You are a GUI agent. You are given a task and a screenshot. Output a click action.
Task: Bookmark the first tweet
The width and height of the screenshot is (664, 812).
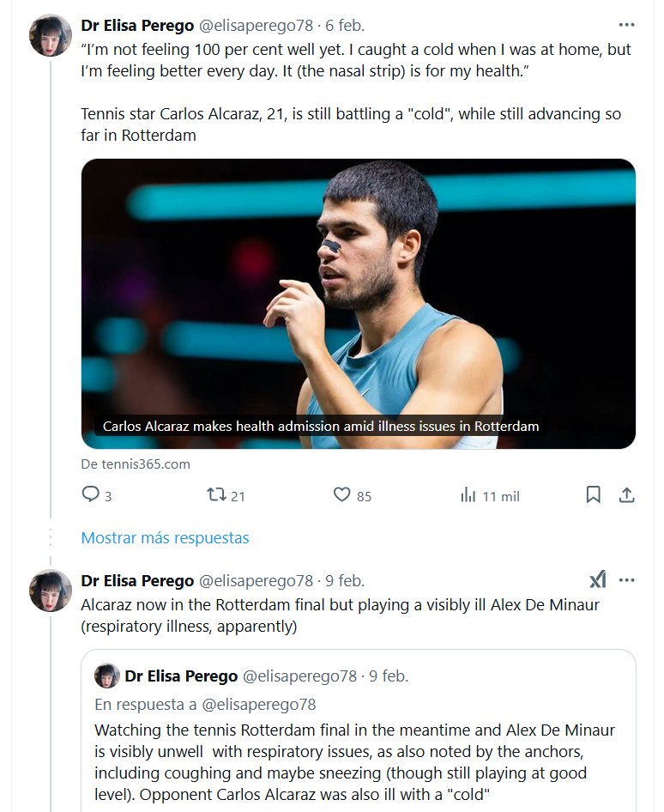point(593,494)
